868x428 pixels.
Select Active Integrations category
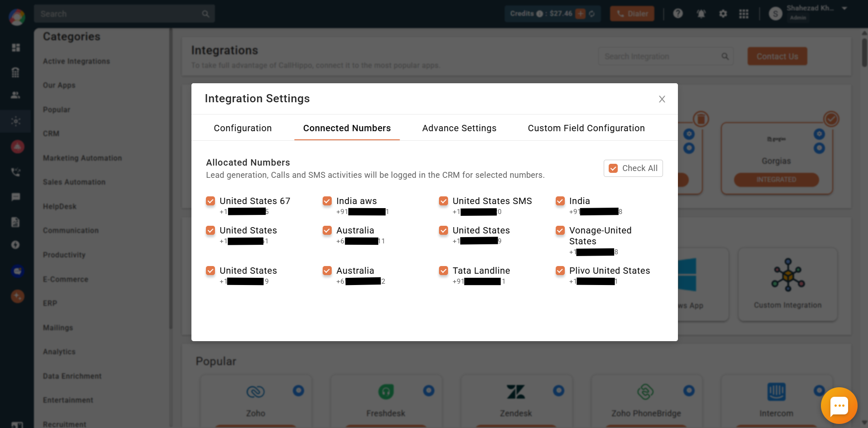point(76,61)
